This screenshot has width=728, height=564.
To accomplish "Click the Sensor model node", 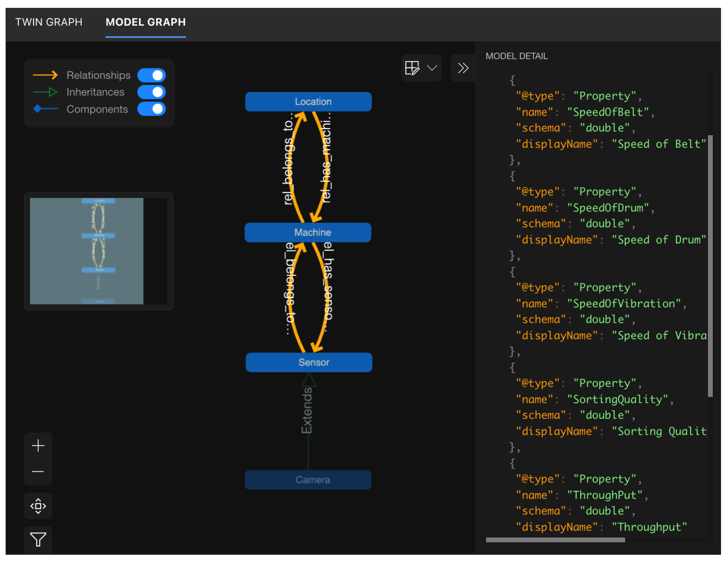I will tap(309, 362).
